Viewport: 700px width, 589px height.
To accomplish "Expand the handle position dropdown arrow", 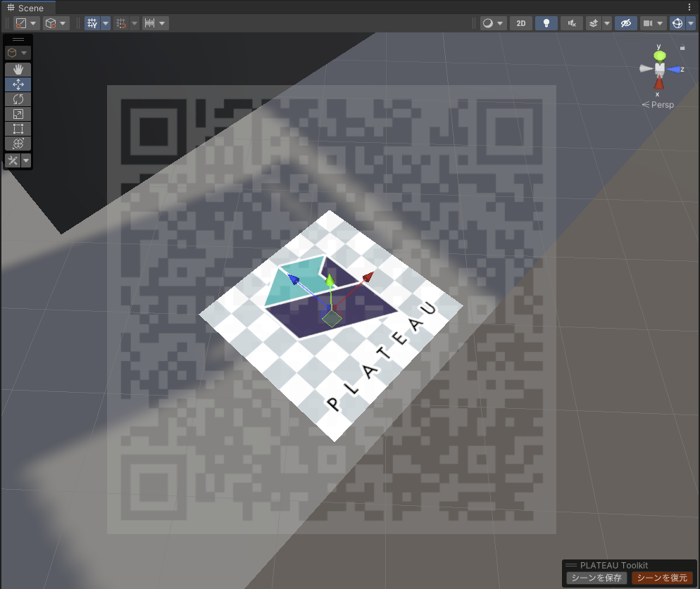I will point(34,23).
